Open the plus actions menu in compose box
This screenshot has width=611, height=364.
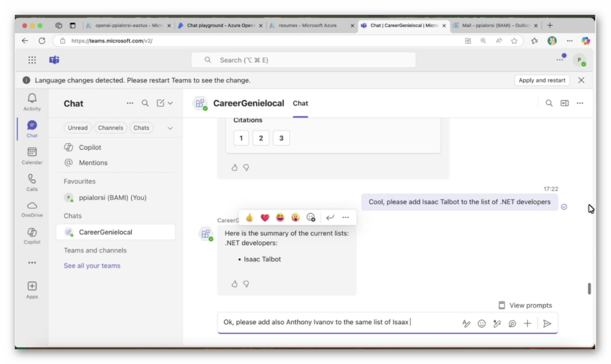pyautogui.click(x=527, y=323)
